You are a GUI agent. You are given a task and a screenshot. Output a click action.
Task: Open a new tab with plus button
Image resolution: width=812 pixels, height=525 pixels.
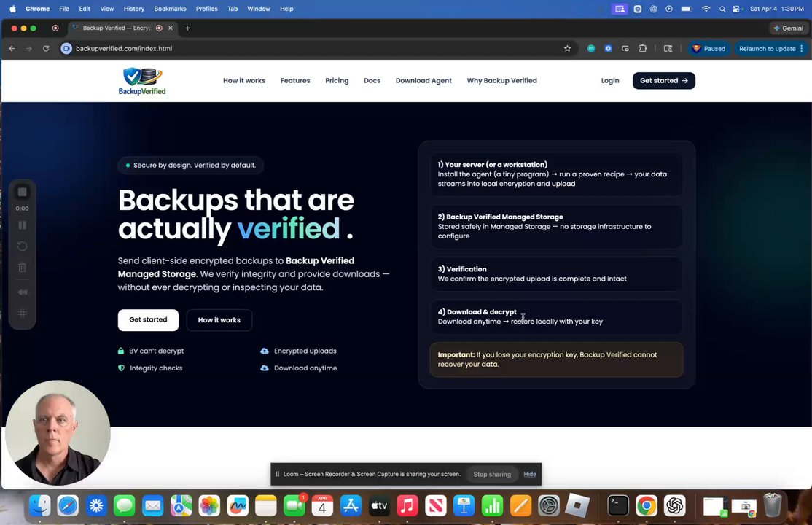point(187,28)
